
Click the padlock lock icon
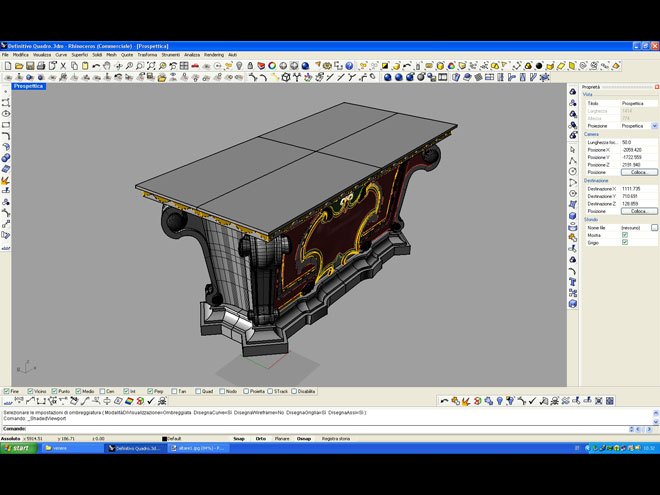(x=250, y=66)
